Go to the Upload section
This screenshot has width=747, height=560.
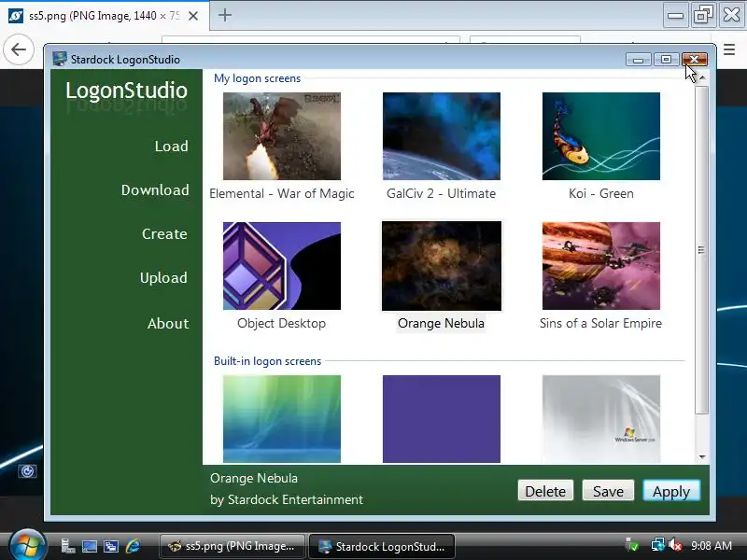pos(163,277)
